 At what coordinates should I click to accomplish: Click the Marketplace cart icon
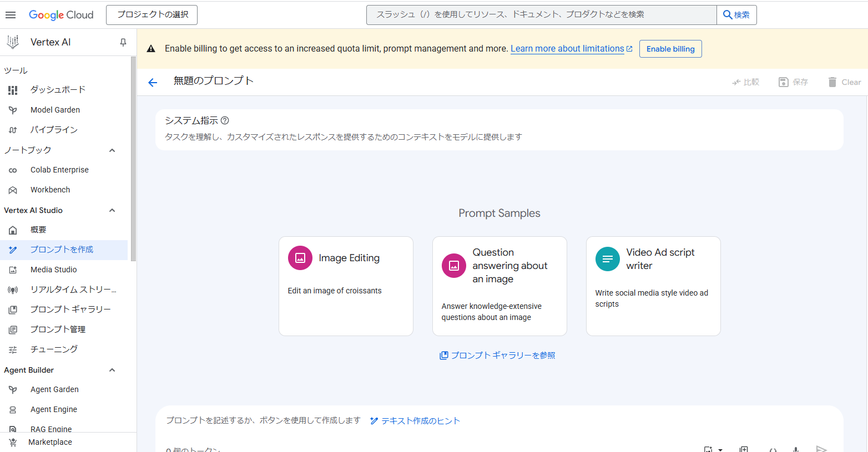13,442
